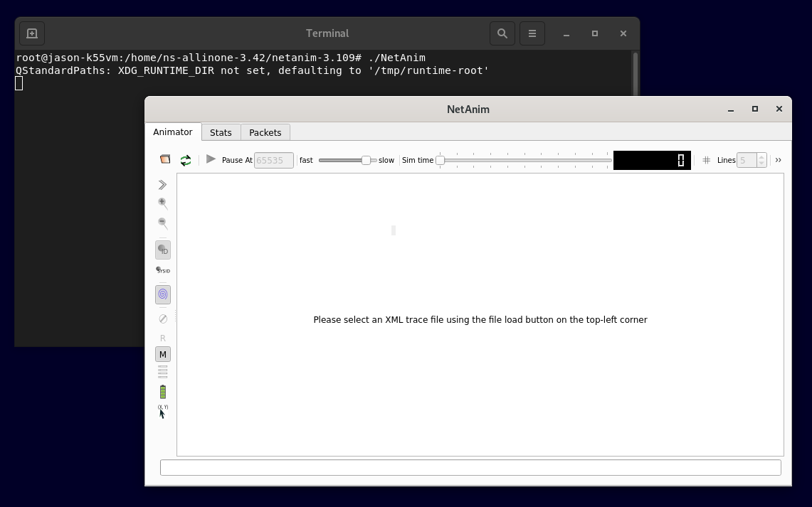Toggle the M packet metadata button
This screenshot has height=507, width=812.
tap(162, 354)
